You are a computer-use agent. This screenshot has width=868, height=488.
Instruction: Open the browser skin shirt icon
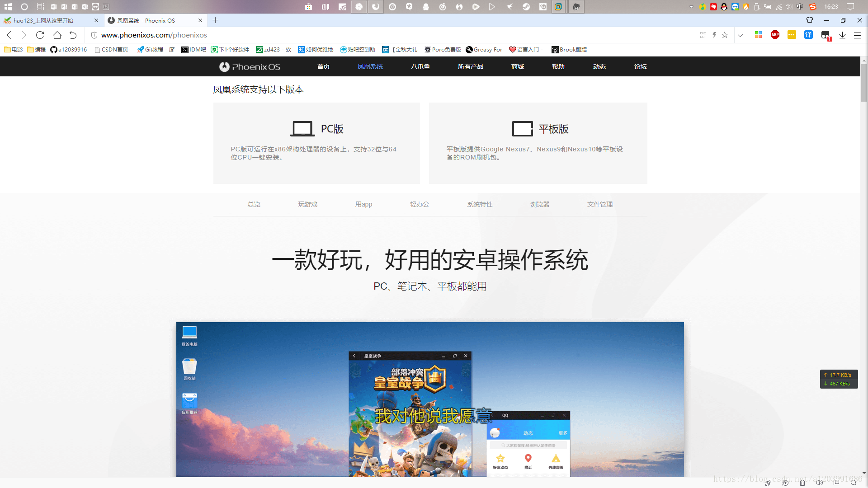[810, 20]
